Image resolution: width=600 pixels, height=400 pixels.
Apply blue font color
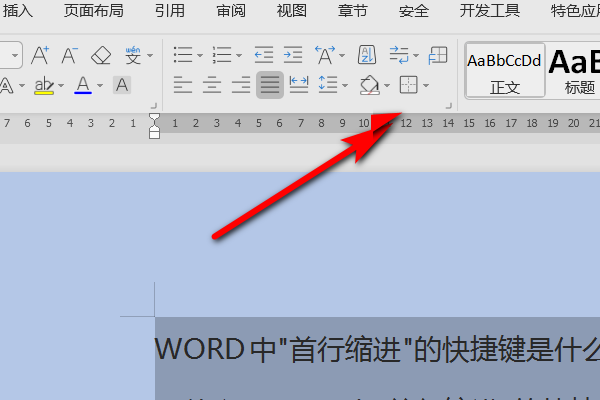click(83, 85)
